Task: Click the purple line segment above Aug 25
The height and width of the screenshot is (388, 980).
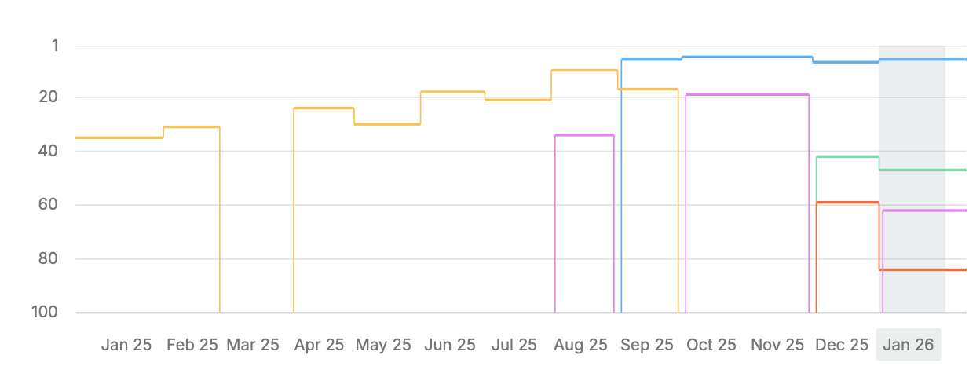Action: point(584,135)
